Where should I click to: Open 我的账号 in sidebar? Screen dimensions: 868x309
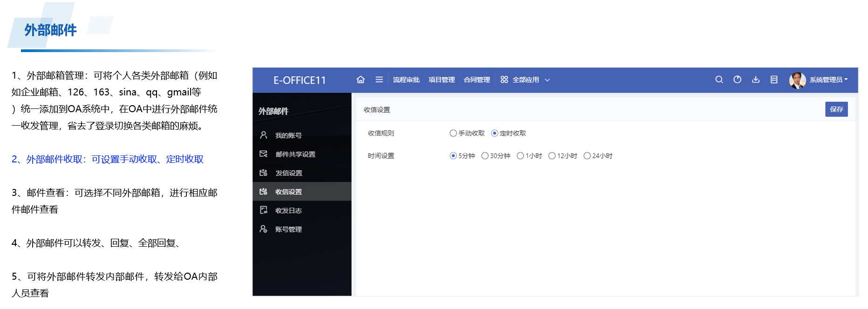coord(302,135)
